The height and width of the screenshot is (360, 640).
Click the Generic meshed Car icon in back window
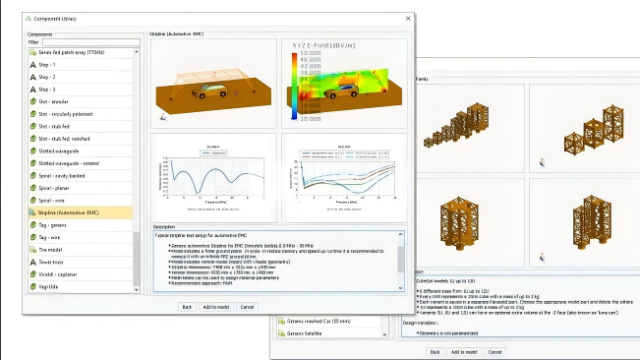click(281, 321)
